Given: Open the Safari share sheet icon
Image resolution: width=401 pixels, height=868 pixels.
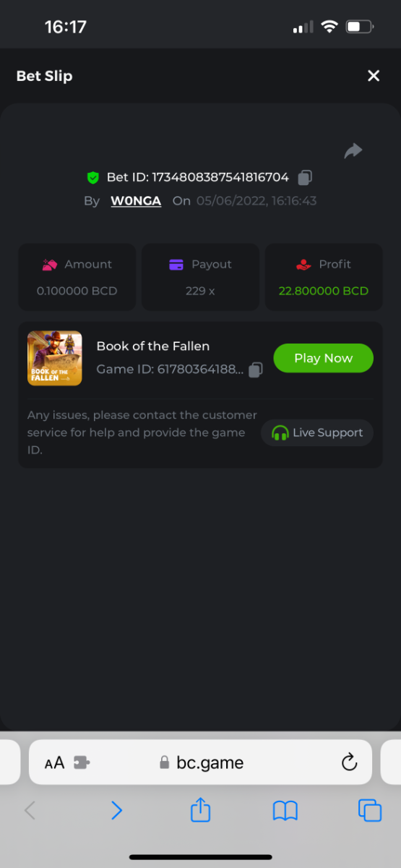Looking at the screenshot, I should point(200,809).
